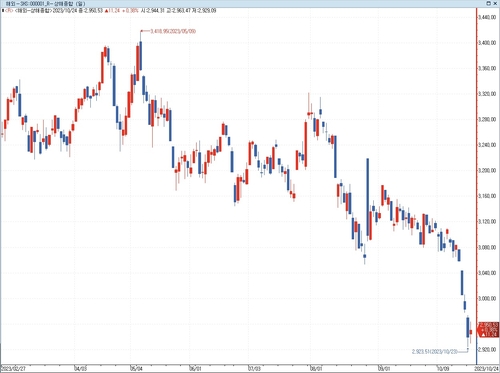
Task: Click the 3,200.00 price axis label
Action: pyautogui.click(x=487, y=171)
